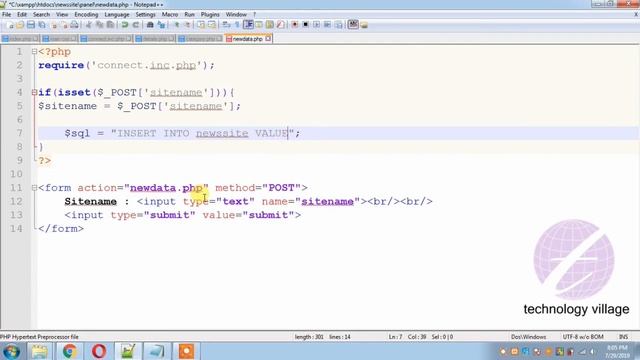Image resolution: width=640 pixels, height=360 pixels.
Task: Toggle INS insert mode in status bar
Action: coord(623,337)
